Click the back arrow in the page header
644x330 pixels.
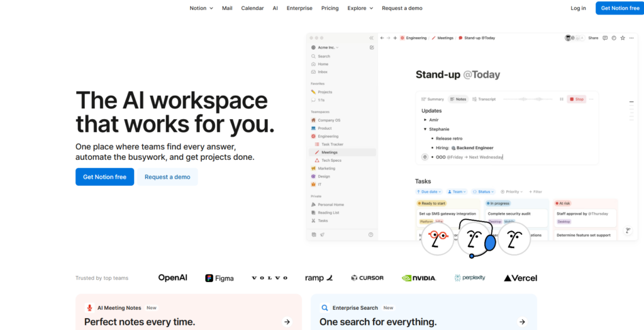[382, 38]
